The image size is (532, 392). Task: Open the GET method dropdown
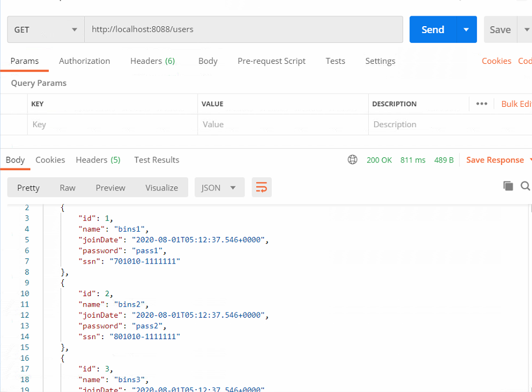[46, 30]
